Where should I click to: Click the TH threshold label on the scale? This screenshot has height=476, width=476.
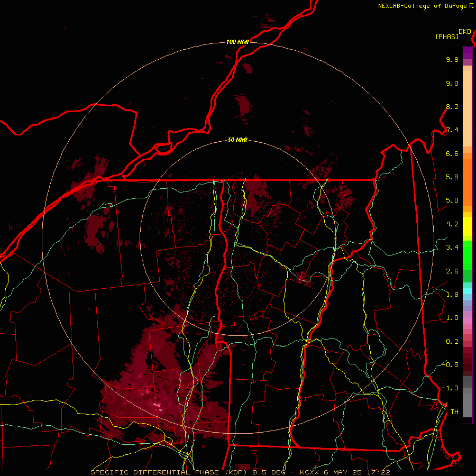pos(454,412)
